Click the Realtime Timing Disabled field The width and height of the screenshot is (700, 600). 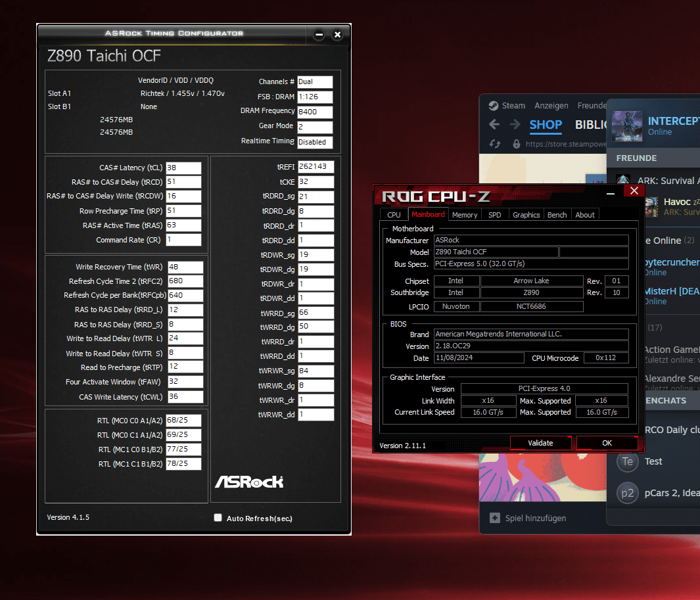tap(315, 142)
